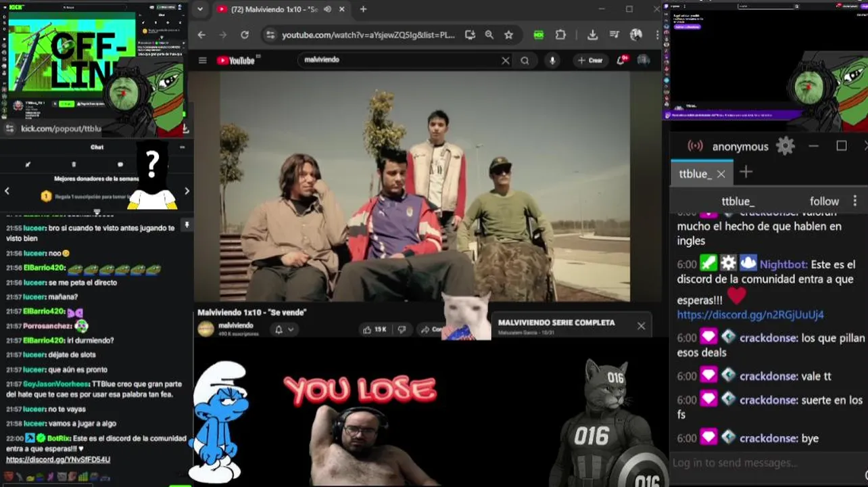Image resolution: width=868 pixels, height=487 pixels.
Task: Open the green Kick extension icon
Action: click(x=539, y=34)
